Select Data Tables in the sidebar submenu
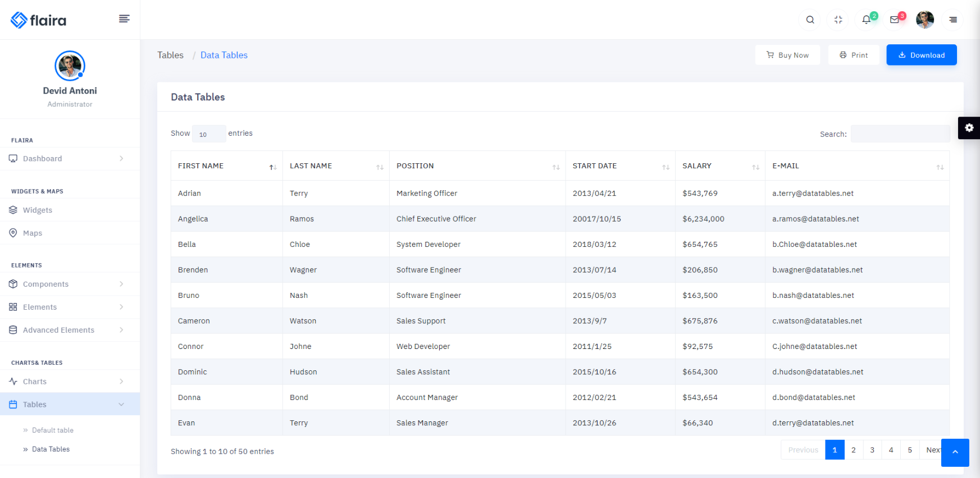 click(x=51, y=449)
